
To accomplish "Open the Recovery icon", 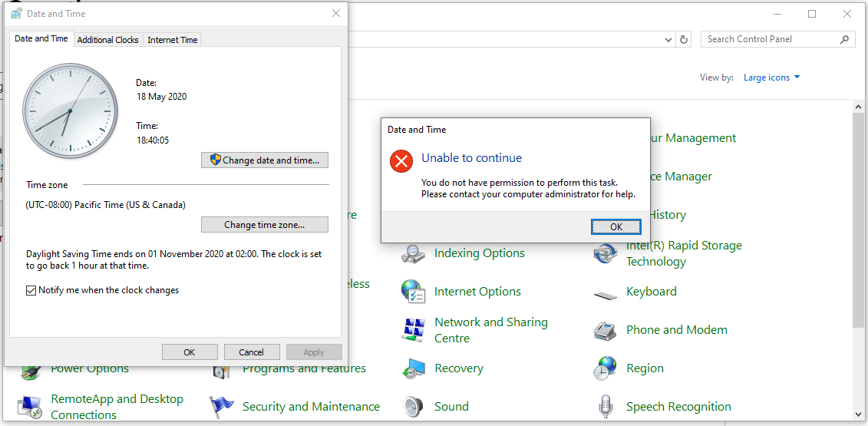I will coord(413,368).
